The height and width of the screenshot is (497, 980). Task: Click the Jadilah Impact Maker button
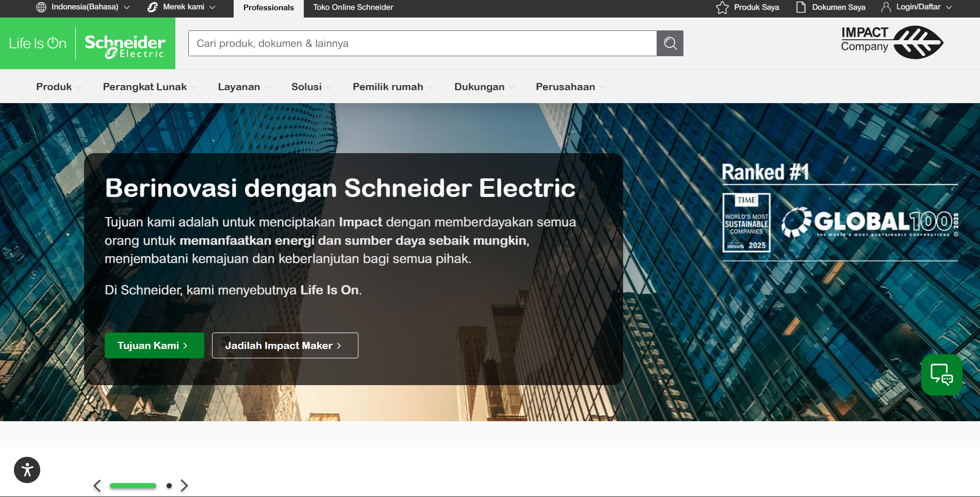pyautogui.click(x=285, y=345)
